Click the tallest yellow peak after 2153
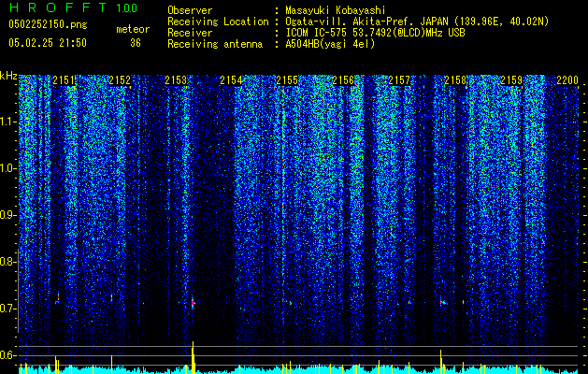This screenshot has width=588, height=374. coord(193,357)
